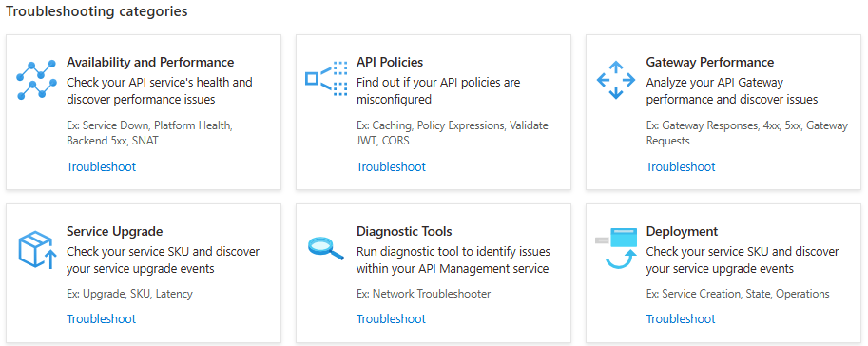Viewport: 868px width, 346px height.
Task: Click text 'Ex: Service Down, Platform Health'
Action: [x=149, y=125]
